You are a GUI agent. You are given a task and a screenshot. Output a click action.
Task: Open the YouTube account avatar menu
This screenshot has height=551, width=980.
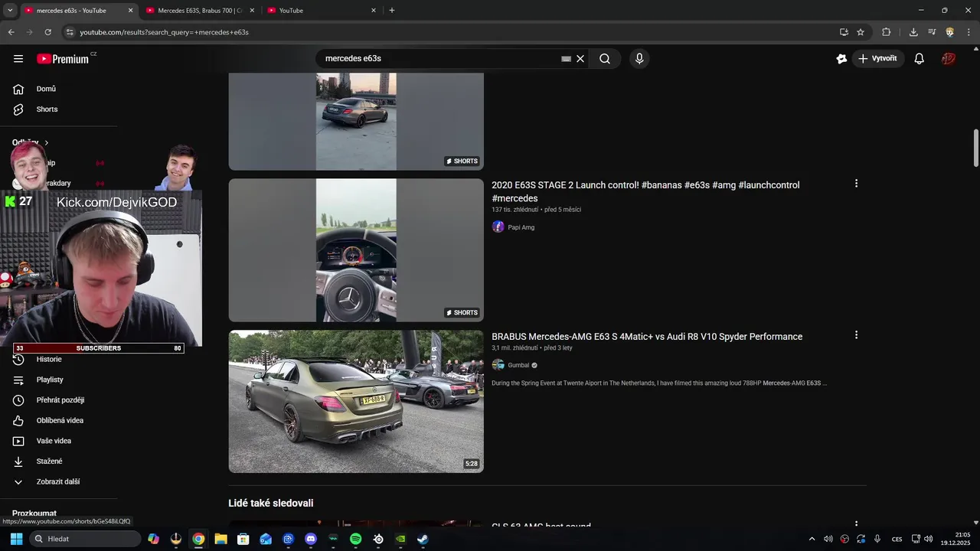[949, 59]
